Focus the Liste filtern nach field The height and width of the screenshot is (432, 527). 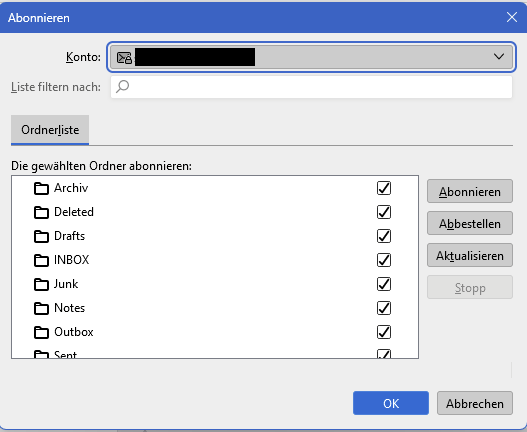(312, 87)
